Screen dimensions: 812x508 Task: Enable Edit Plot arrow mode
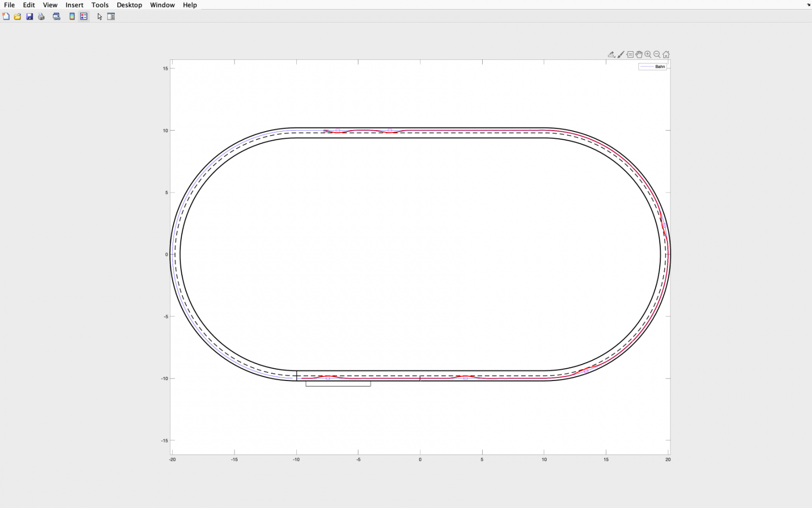click(x=99, y=17)
